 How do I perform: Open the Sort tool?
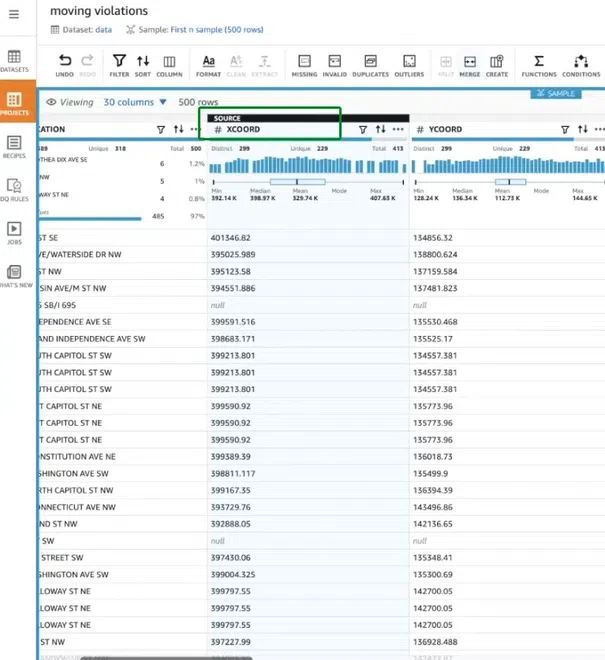click(143, 65)
